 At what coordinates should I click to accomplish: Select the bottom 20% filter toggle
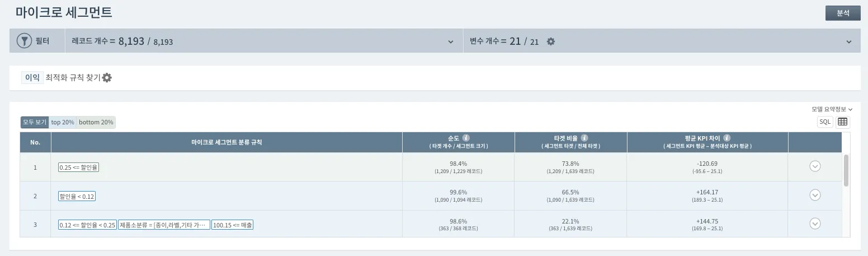[96, 122]
